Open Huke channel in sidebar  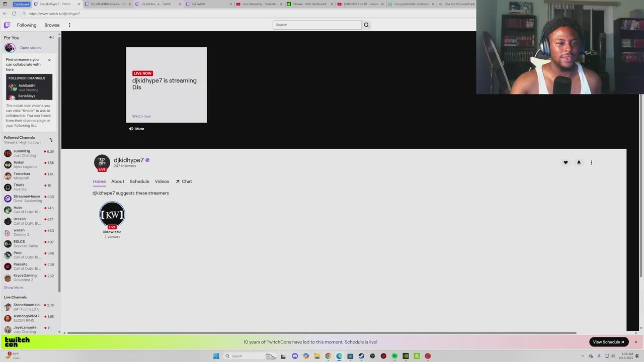[x=29, y=210]
